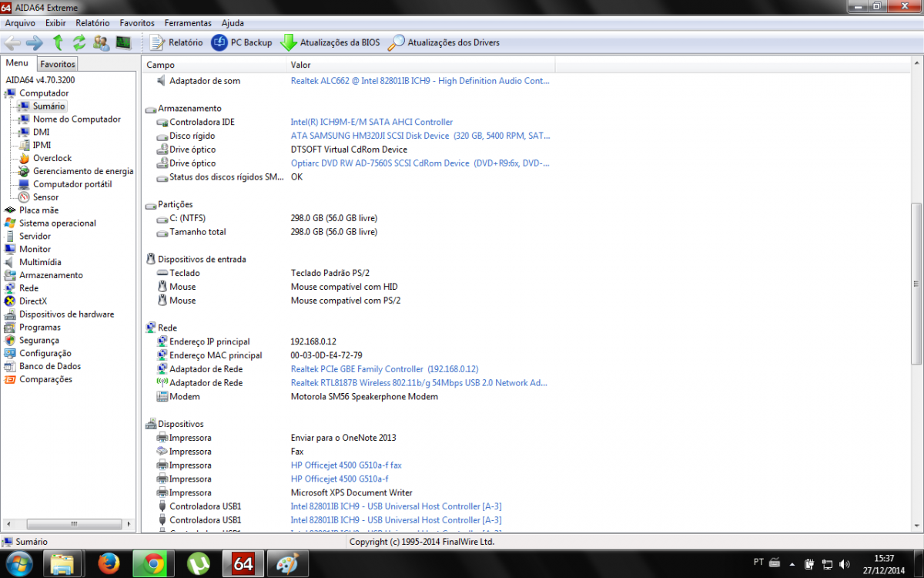924x578 pixels.
Task: Open the Exibir menu
Action: coord(55,23)
